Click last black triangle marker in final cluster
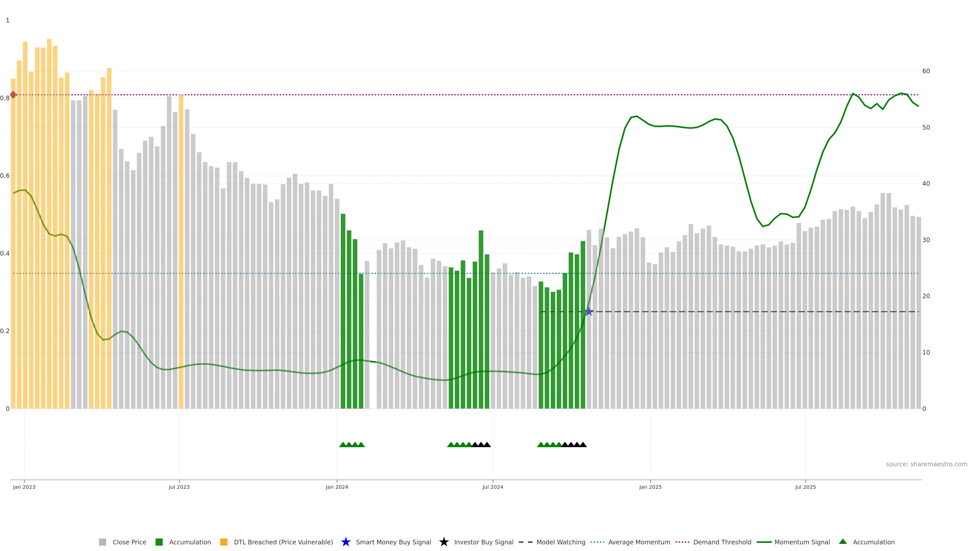 (x=583, y=445)
